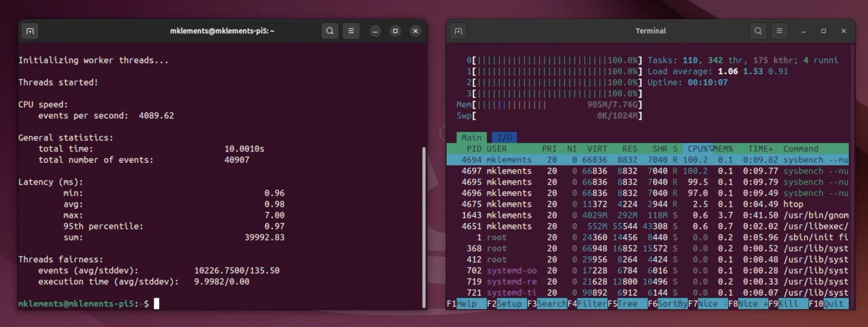Maximize the htop Terminal window

coord(824,31)
